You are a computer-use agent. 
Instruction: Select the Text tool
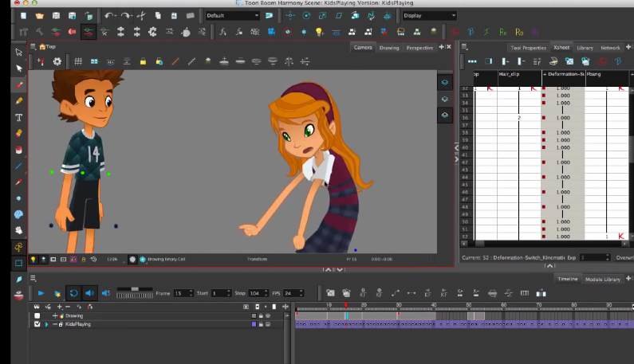tap(19, 118)
